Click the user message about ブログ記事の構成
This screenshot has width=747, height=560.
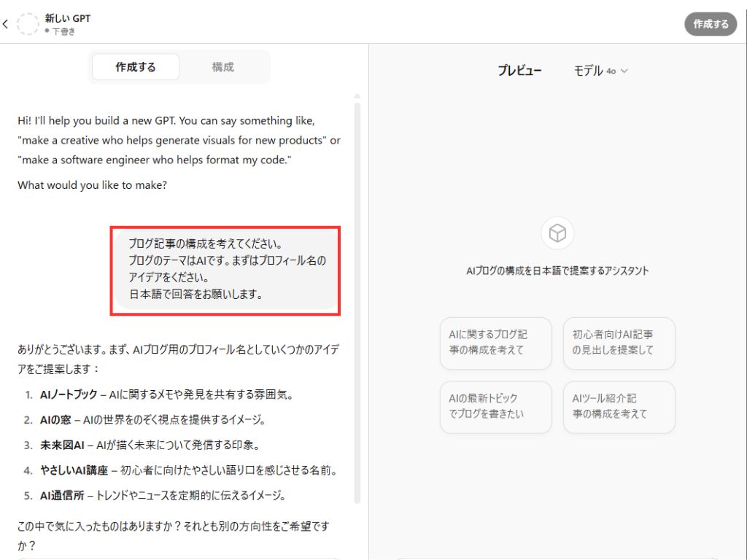225,270
